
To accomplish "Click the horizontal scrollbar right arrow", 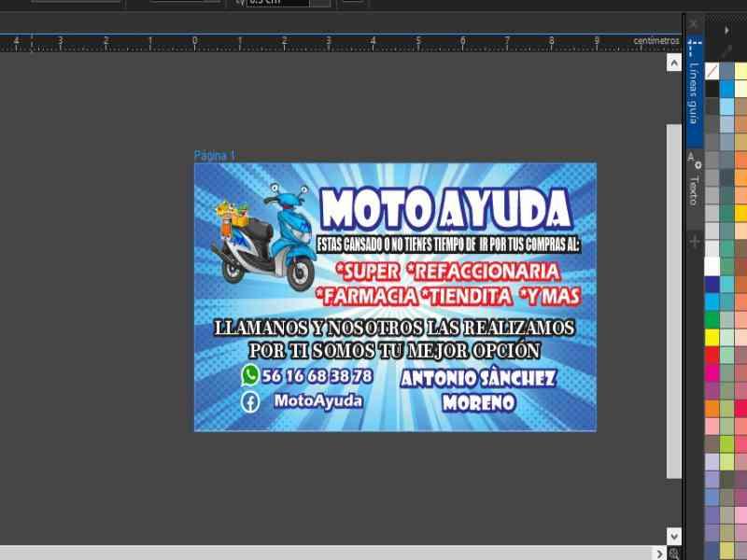I will 658,553.
